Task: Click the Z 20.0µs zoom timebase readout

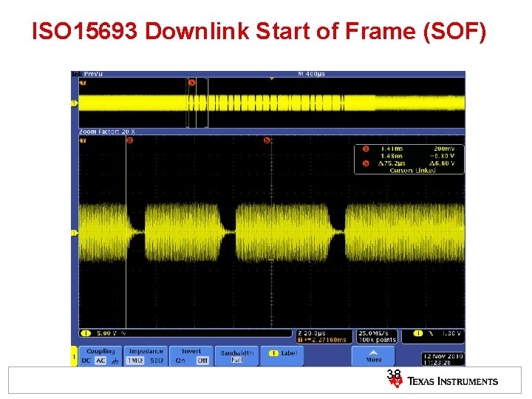Action: coord(312,333)
